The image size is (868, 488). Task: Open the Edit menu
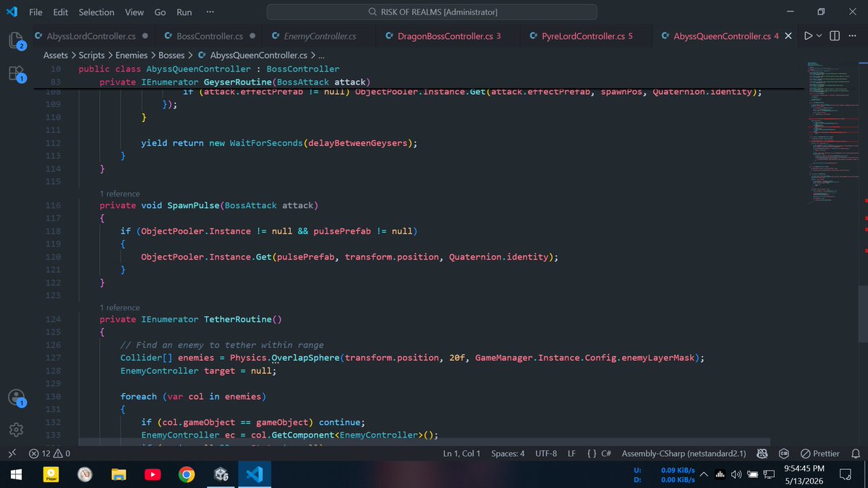click(61, 12)
